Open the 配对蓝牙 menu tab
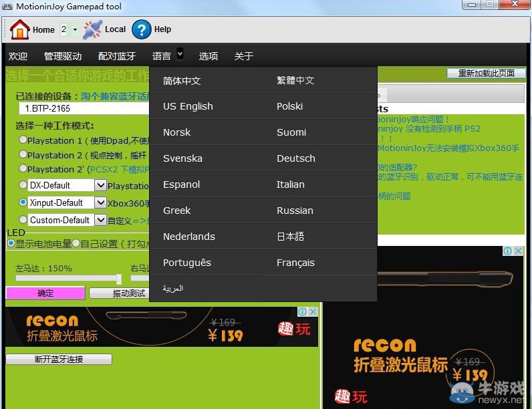 (117, 56)
